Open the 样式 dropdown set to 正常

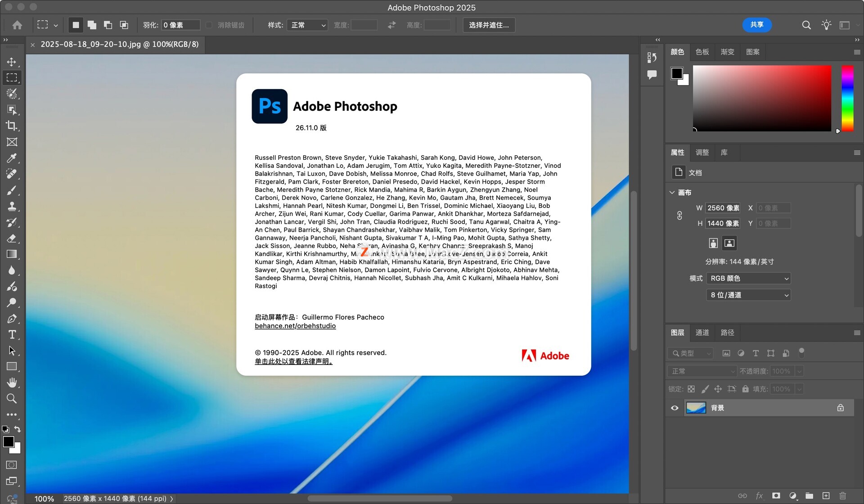pyautogui.click(x=308, y=25)
